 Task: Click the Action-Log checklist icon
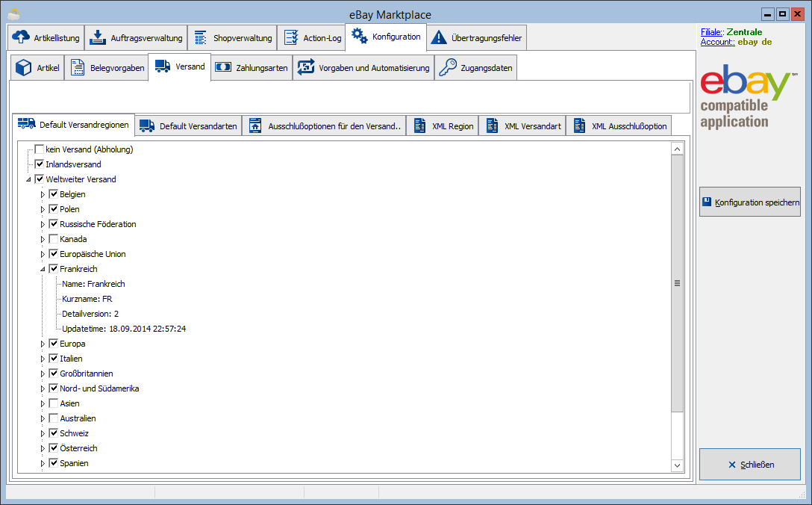(292, 37)
